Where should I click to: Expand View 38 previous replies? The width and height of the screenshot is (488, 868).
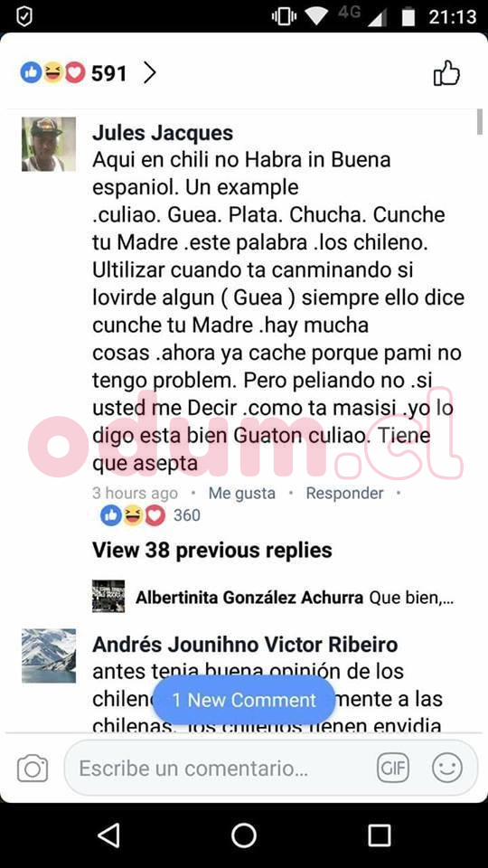[x=211, y=550]
